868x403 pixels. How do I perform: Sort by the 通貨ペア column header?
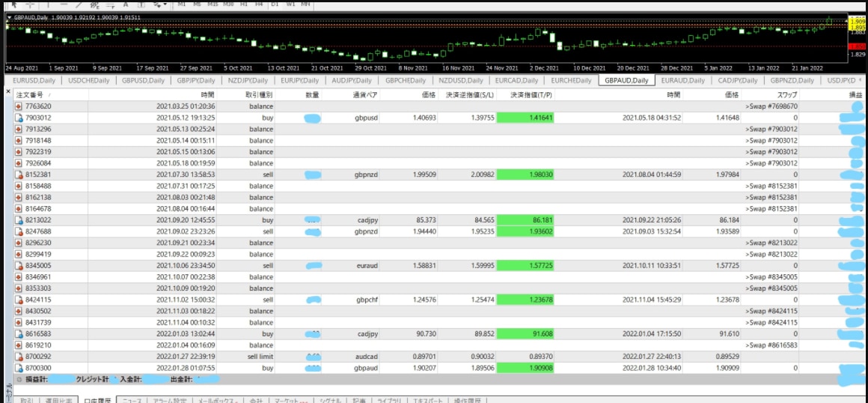pos(365,95)
